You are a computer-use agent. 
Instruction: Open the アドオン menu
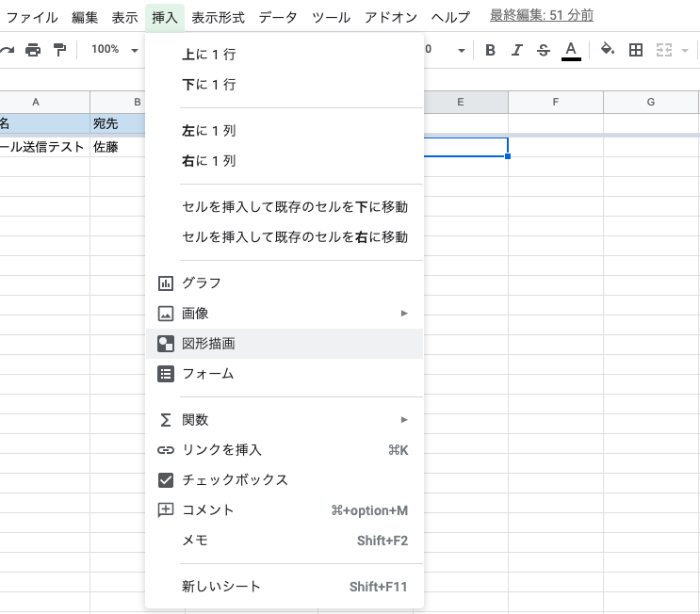click(391, 17)
